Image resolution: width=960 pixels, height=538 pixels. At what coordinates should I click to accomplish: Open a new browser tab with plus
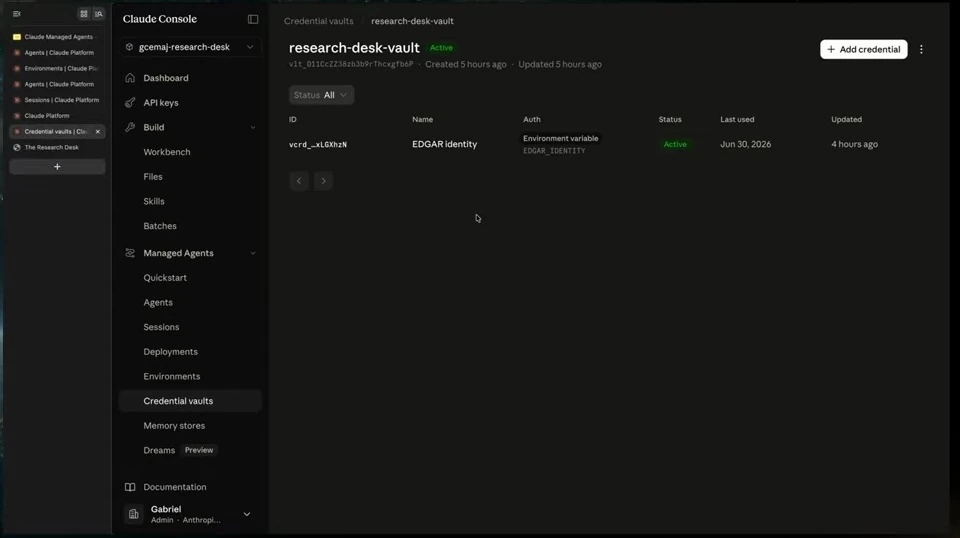click(57, 166)
